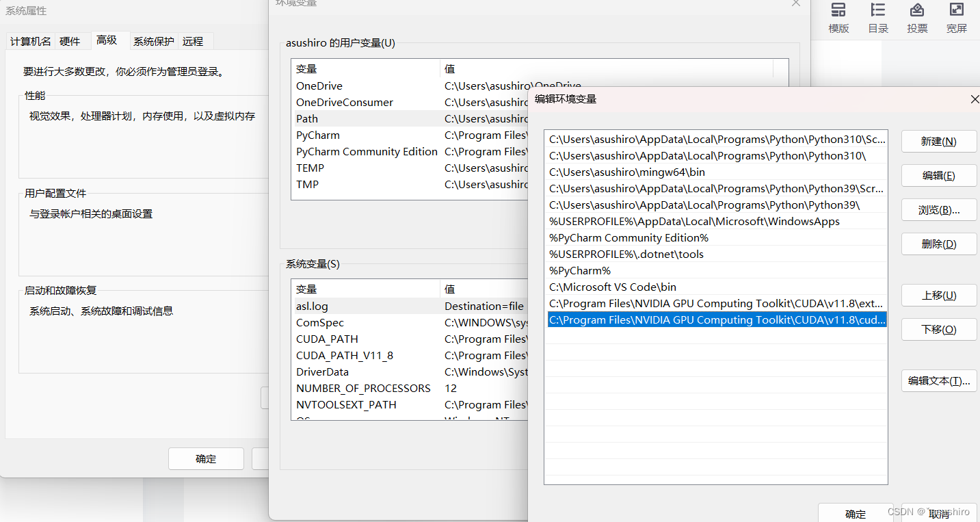Click the 浏览(B)... button
The image size is (980, 522).
tap(939, 210)
